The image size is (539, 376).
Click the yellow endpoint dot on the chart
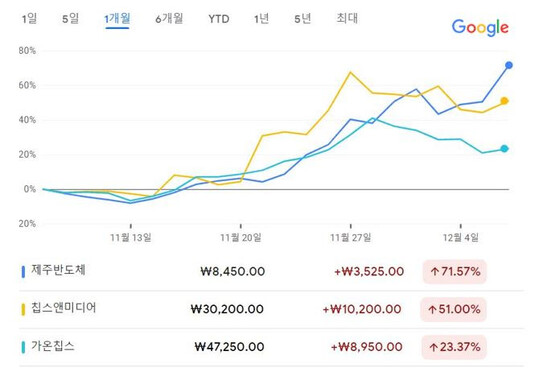[504, 101]
